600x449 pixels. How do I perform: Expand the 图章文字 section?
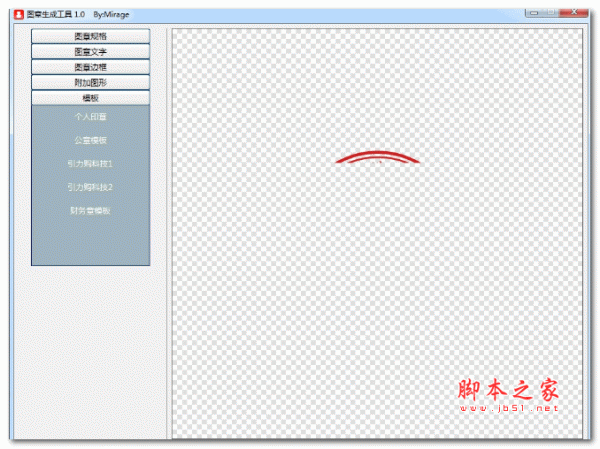point(90,51)
